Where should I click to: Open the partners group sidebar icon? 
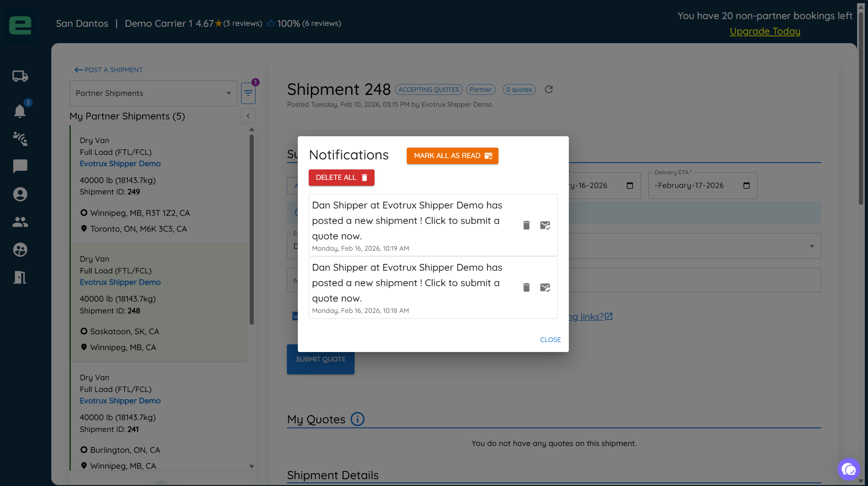[20, 222]
